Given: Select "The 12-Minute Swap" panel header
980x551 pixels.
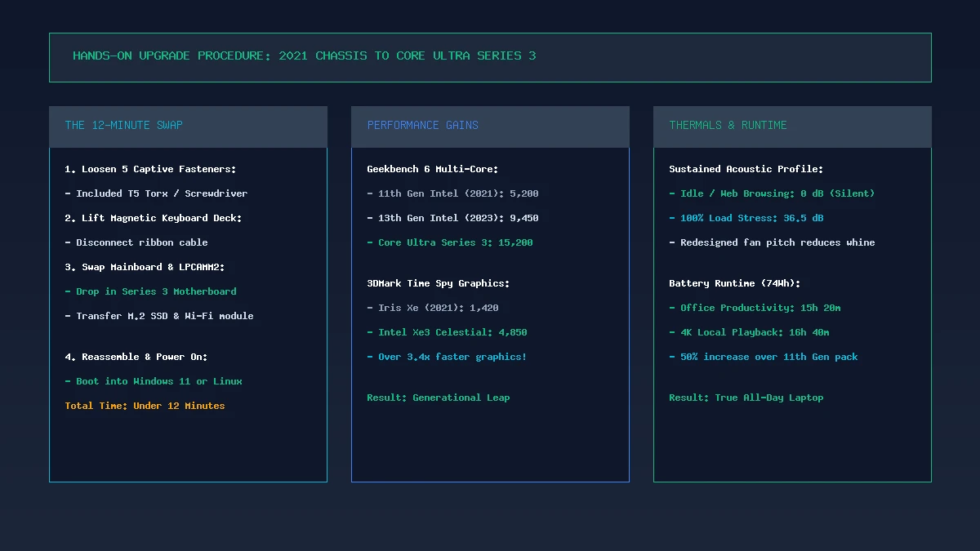Looking at the screenshot, I should (x=188, y=127).
